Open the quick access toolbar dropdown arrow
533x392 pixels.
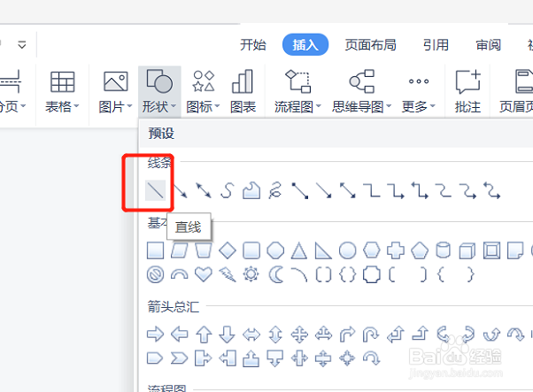pos(22,44)
